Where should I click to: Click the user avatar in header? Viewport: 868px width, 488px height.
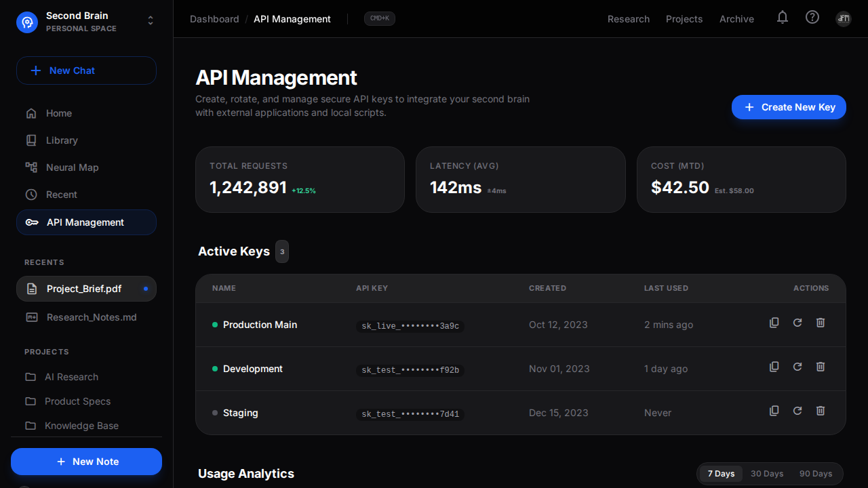[x=843, y=18]
